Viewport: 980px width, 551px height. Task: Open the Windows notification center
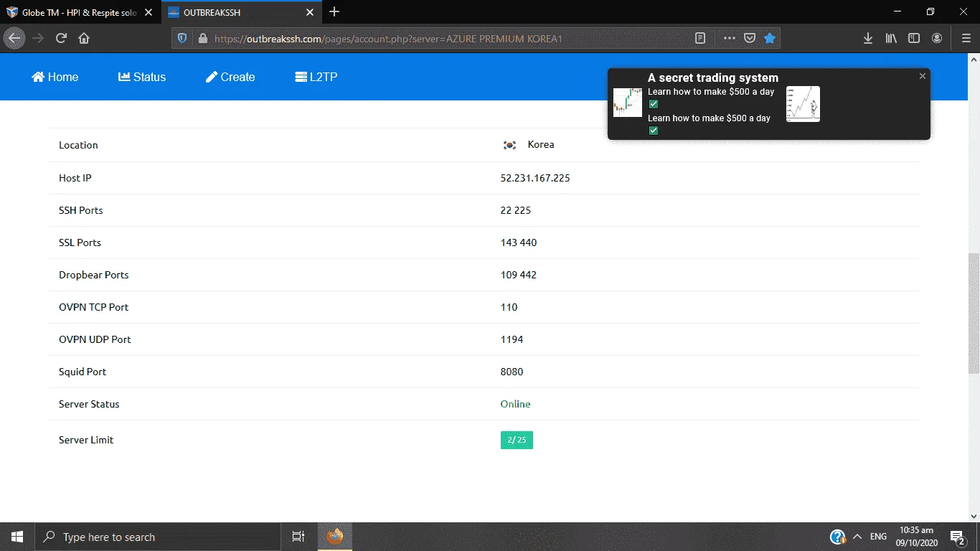[958, 537]
